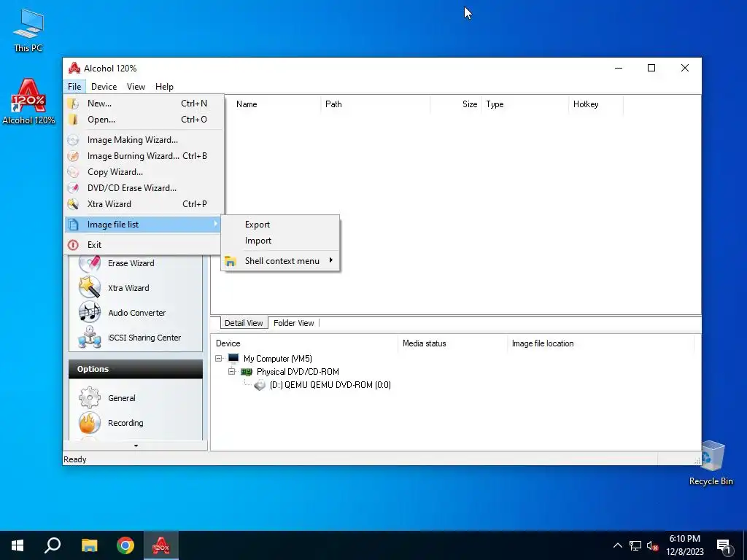
Task: Click Recording label under Options
Action: pyautogui.click(x=125, y=423)
